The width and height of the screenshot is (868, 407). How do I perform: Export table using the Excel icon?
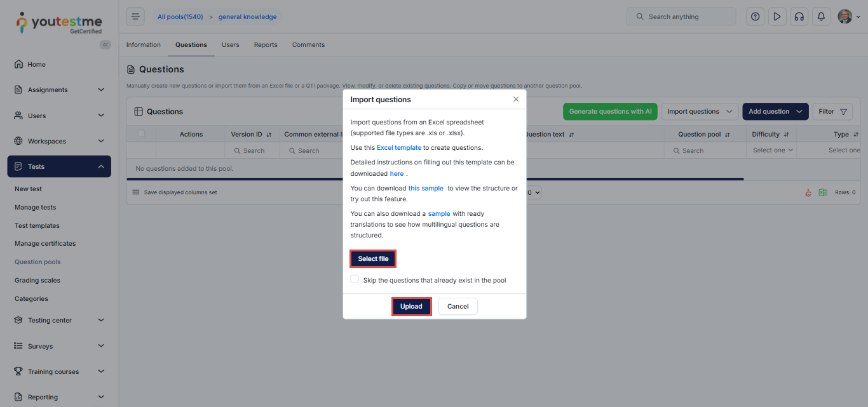pos(823,192)
